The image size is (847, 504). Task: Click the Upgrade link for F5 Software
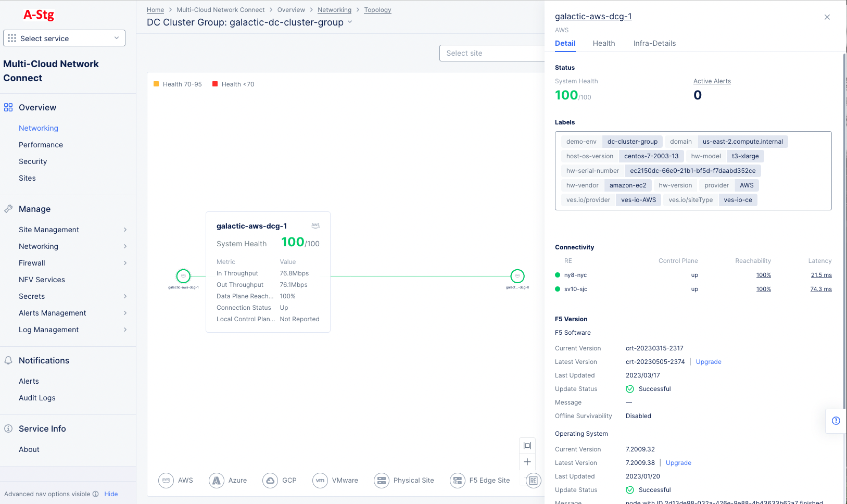[x=709, y=361]
